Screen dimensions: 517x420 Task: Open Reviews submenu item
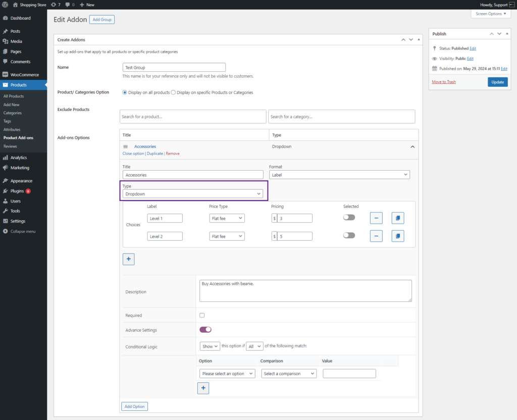click(x=10, y=146)
